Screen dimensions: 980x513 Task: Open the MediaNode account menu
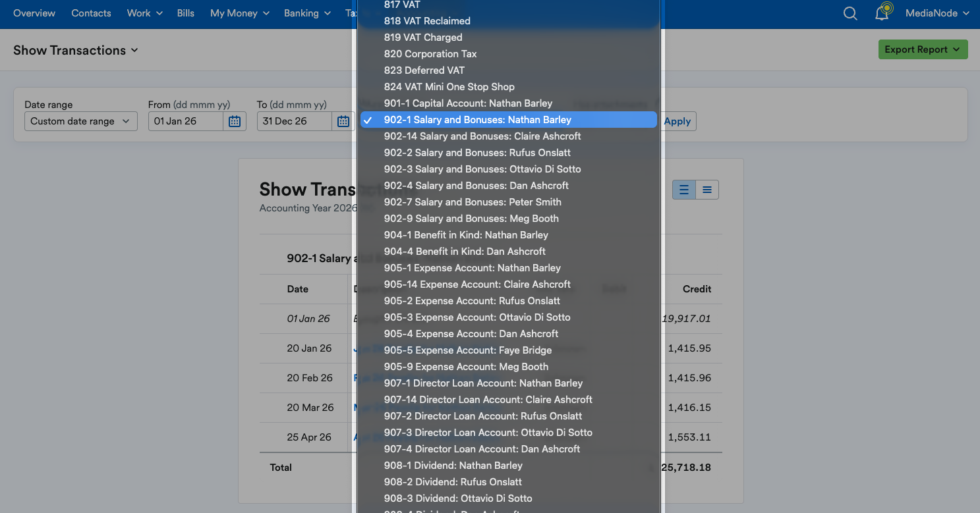coord(937,13)
